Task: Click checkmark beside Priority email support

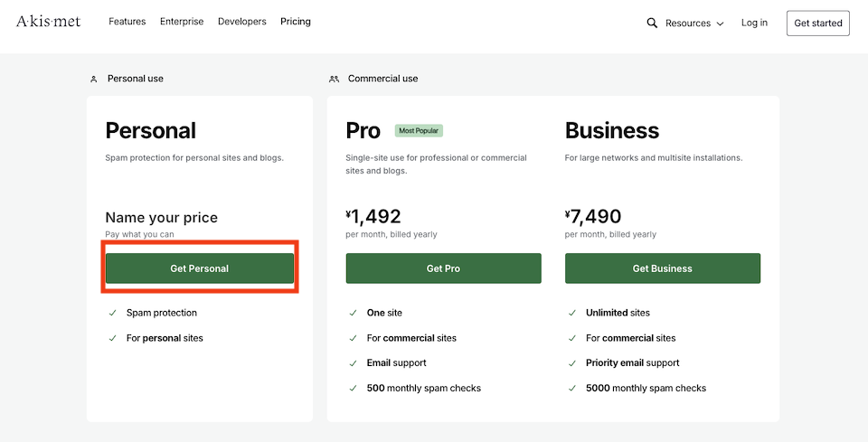Action: [x=572, y=362]
